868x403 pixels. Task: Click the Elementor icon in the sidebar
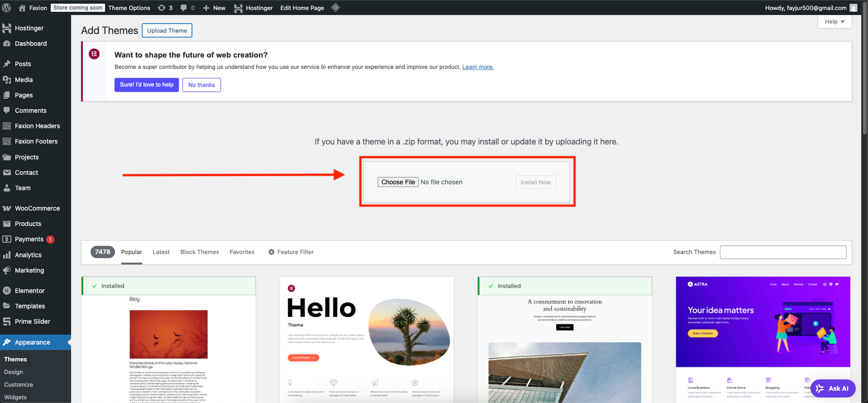pyautogui.click(x=7, y=291)
